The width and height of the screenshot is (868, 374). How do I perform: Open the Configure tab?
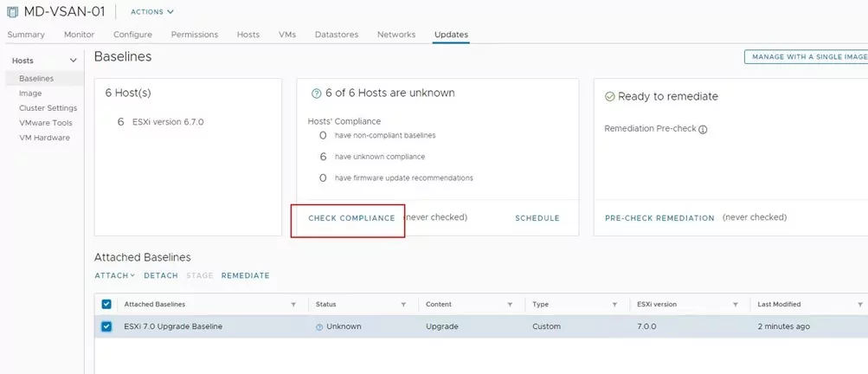pyautogui.click(x=133, y=35)
